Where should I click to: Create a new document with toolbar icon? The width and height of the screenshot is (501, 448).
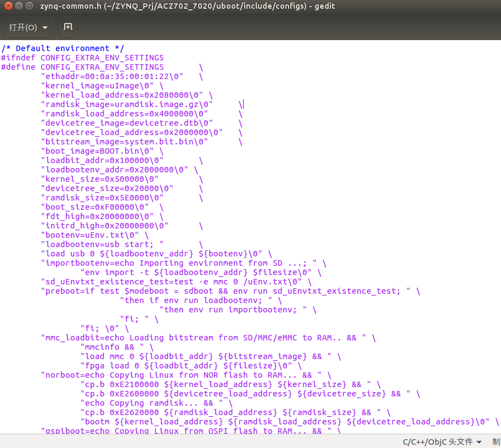point(67,27)
